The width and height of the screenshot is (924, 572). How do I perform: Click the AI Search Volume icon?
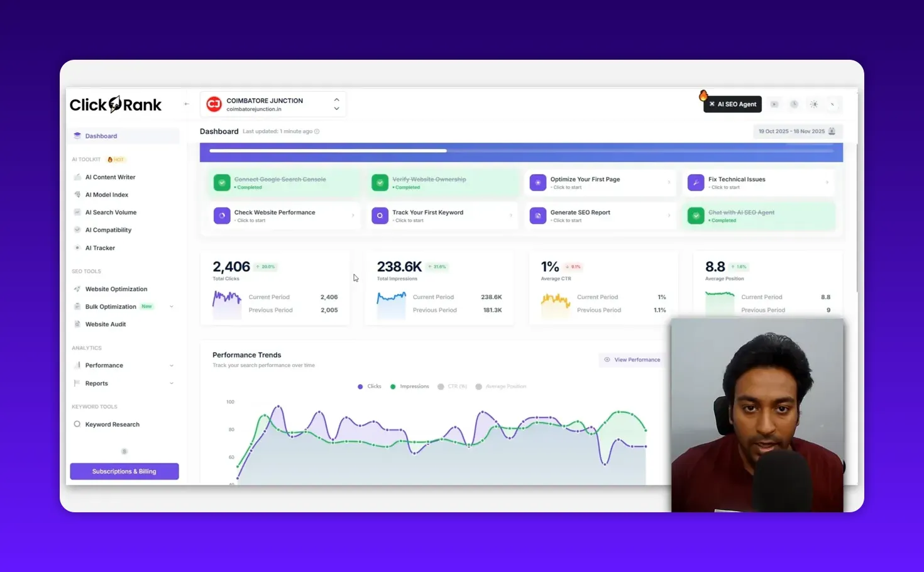[77, 212]
